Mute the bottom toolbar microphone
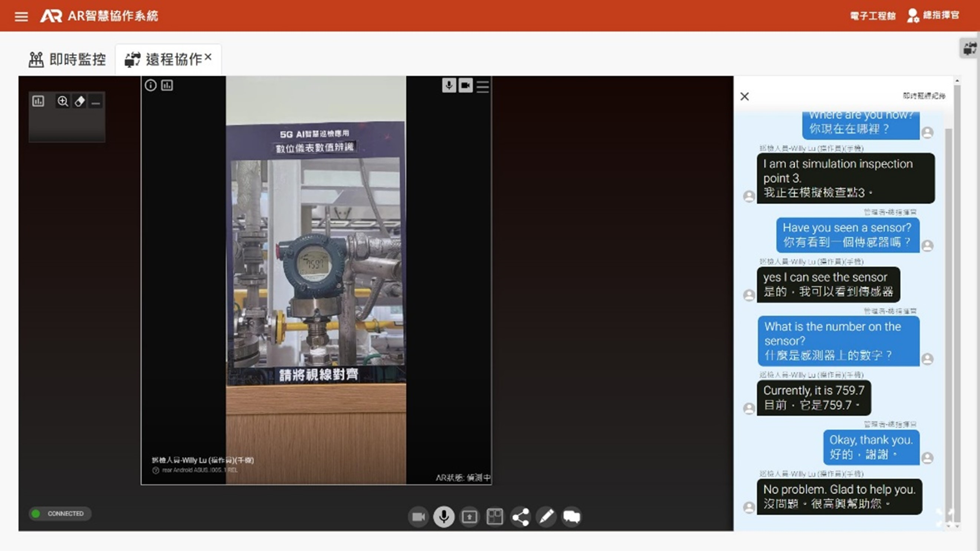This screenshot has width=980, height=551. [443, 517]
